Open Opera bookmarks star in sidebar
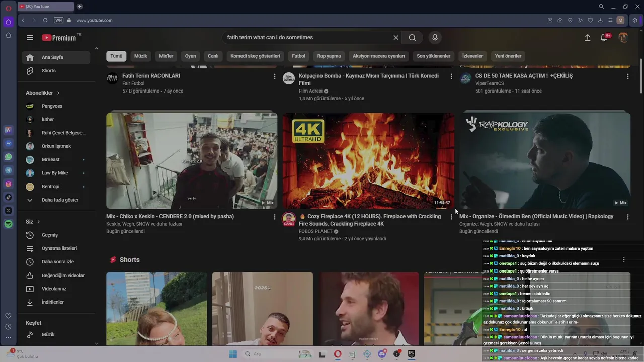644x362 pixels. 8,35
